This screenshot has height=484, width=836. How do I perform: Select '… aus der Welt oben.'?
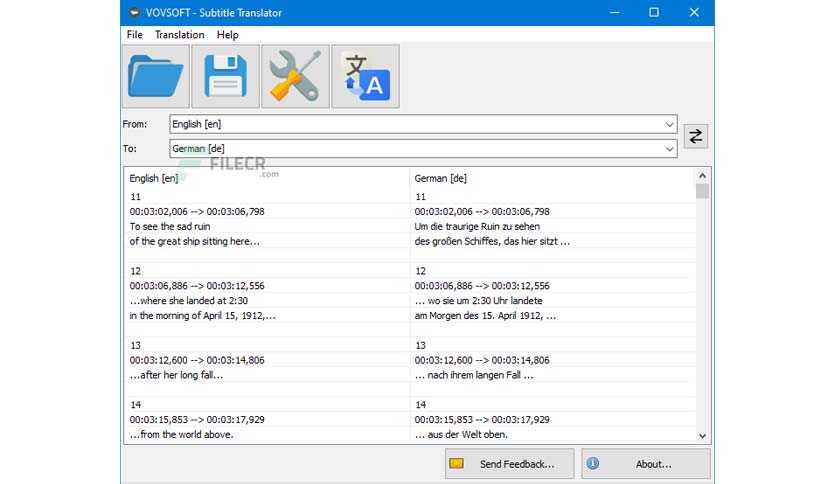click(x=461, y=434)
